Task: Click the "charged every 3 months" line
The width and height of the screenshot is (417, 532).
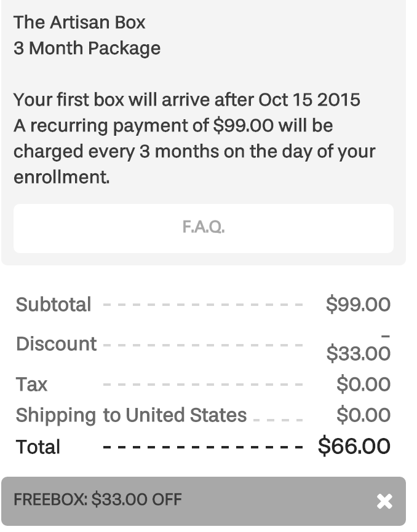Action: click(194, 152)
